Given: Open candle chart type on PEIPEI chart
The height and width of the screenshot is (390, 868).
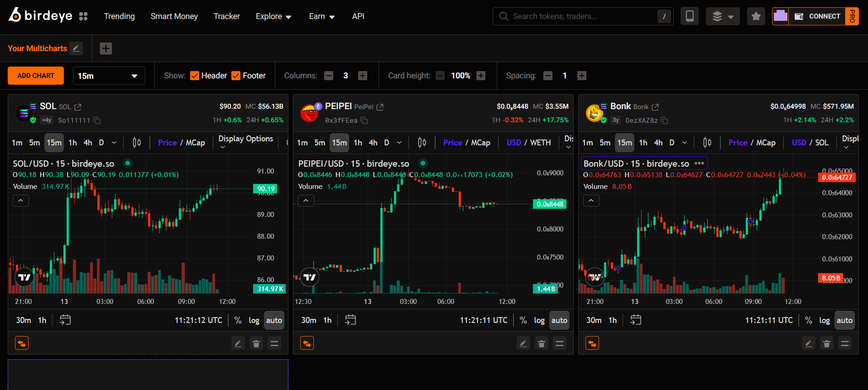Looking at the screenshot, I should (x=422, y=143).
